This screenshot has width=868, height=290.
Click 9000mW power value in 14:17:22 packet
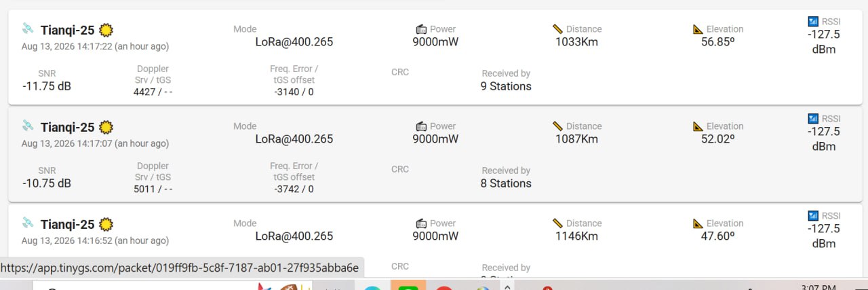point(435,42)
